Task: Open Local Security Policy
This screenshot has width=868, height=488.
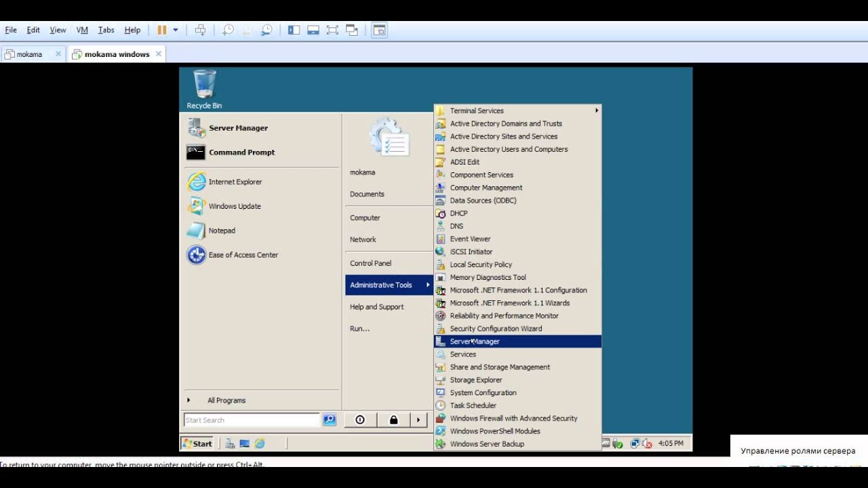Action: (517, 264)
